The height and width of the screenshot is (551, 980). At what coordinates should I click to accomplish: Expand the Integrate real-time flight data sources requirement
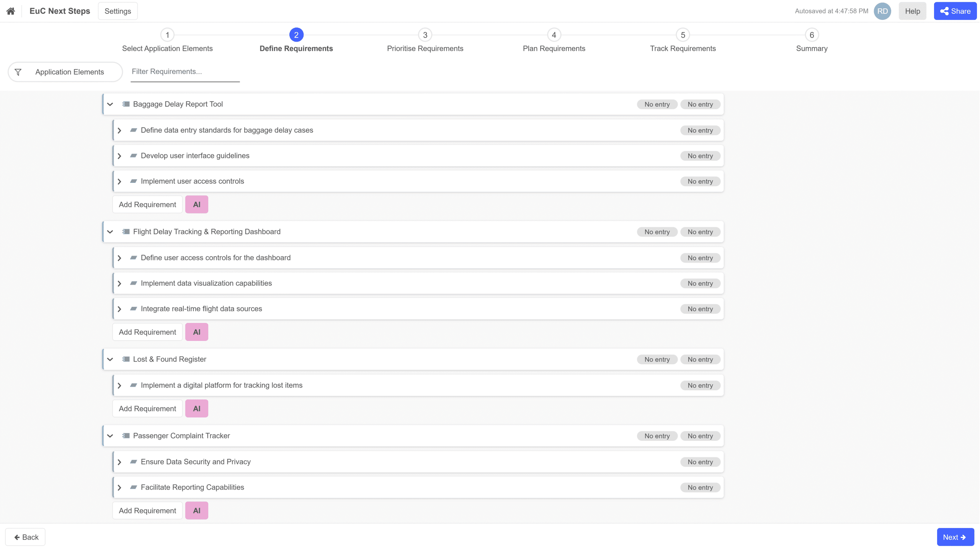[119, 309]
